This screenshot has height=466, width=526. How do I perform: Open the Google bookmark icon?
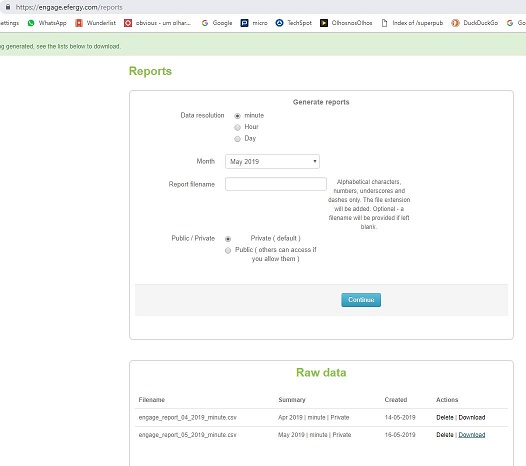pos(205,23)
